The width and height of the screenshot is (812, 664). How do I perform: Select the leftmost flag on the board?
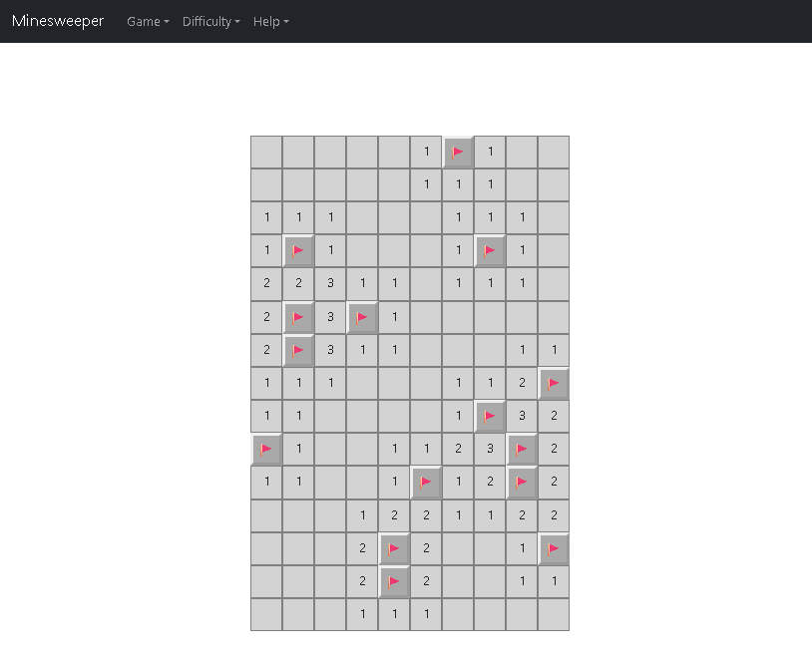(x=265, y=449)
